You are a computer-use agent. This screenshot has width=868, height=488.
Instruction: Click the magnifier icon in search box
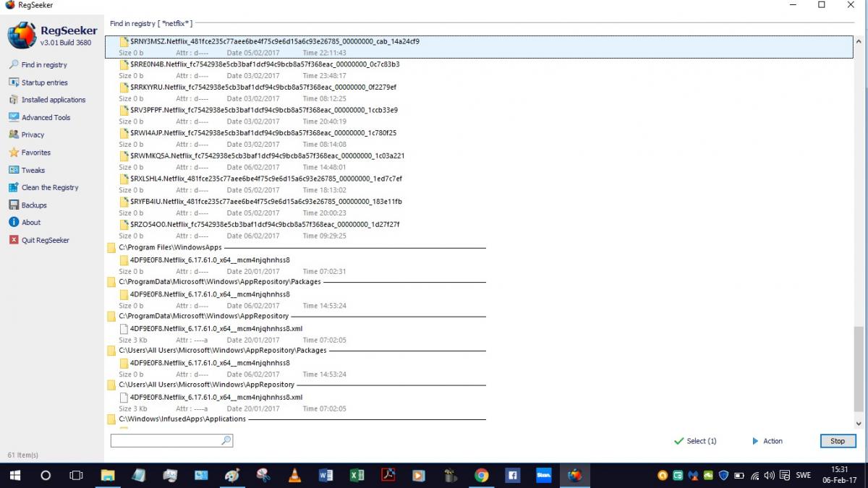point(226,440)
